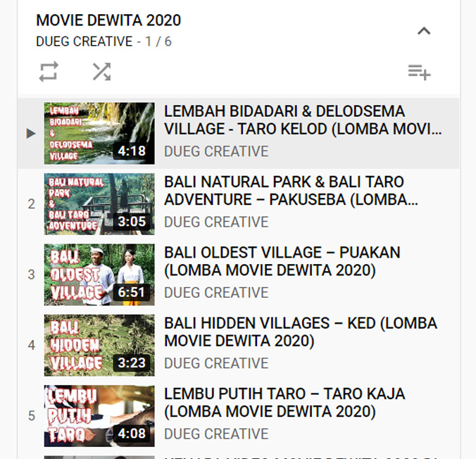Click the save playlist icon
The width and height of the screenshot is (476, 459).
pos(419,72)
